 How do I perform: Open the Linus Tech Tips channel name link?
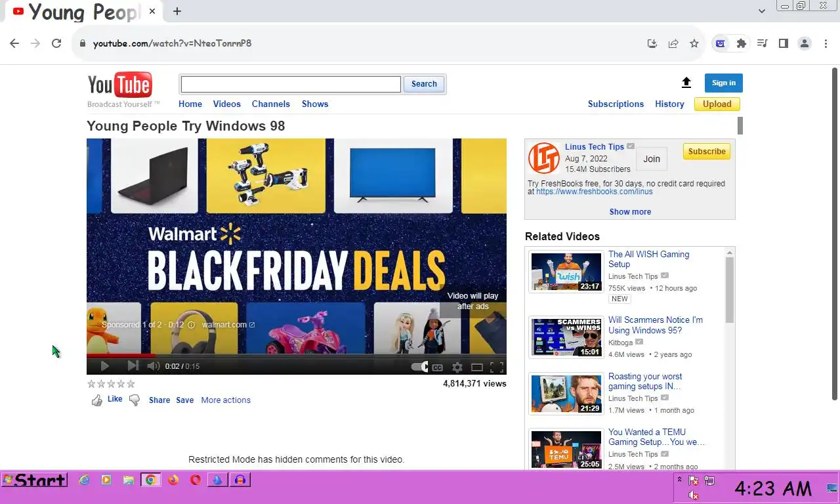(x=595, y=147)
